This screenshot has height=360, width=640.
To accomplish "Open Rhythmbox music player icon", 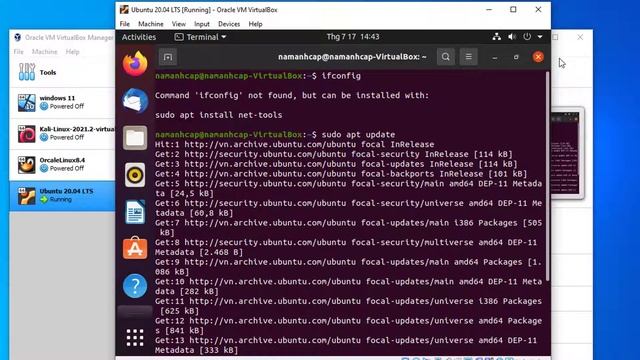I will click(x=135, y=175).
